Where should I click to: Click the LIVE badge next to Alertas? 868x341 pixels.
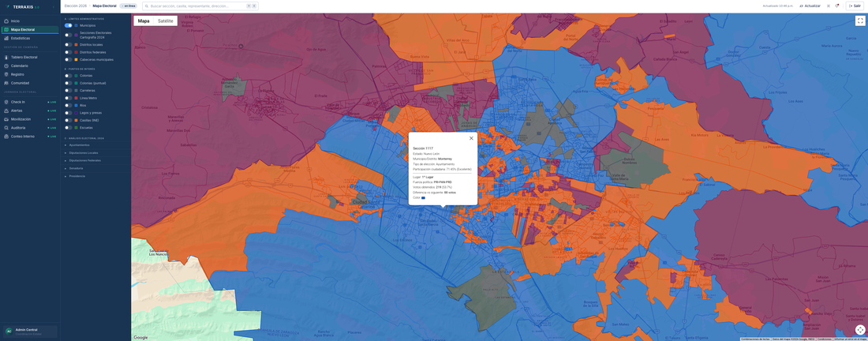click(x=52, y=111)
